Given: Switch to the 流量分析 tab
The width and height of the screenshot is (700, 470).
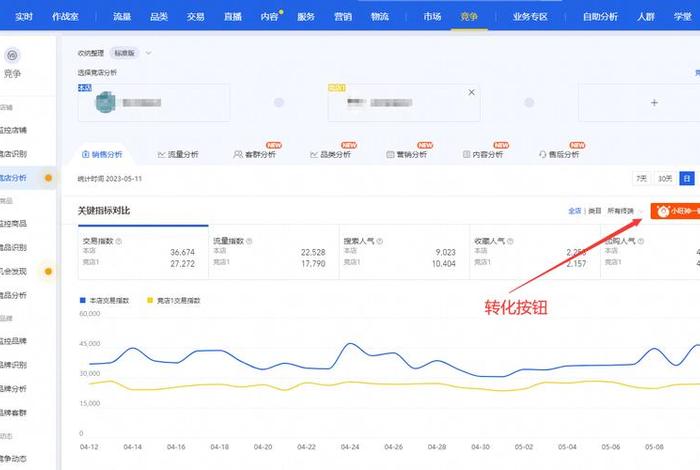Looking at the screenshot, I should (178, 154).
